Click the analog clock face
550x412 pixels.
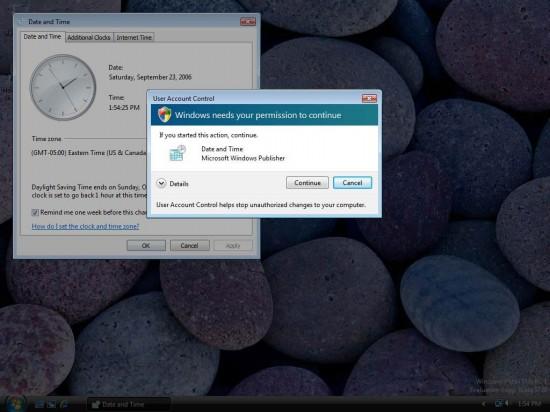click(63, 87)
